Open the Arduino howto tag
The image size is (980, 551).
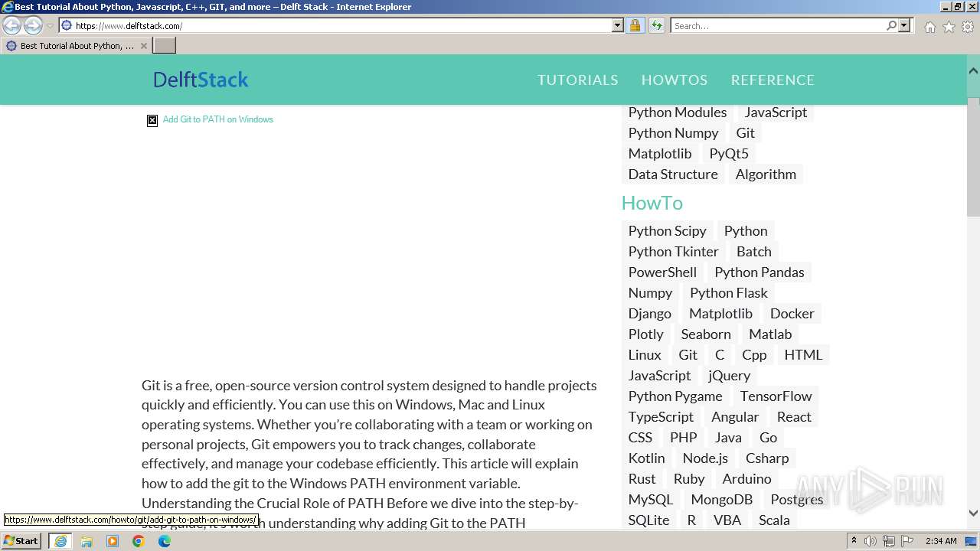(746, 478)
